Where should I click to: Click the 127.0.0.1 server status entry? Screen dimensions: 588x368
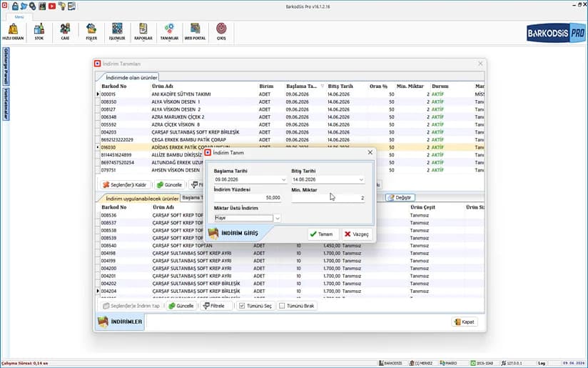click(x=512, y=363)
